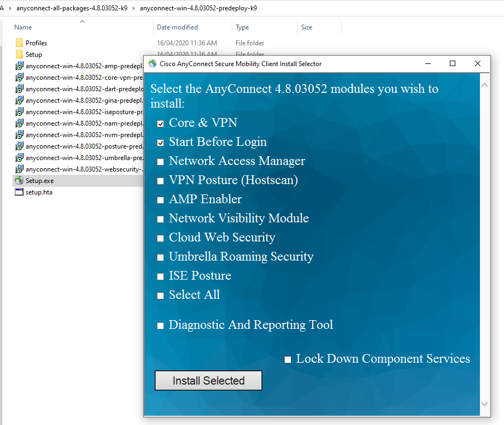Image resolution: width=504 pixels, height=425 pixels.
Task: Click the core-vpn installer package icon
Action: pyautogui.click(x=19, y=78)
